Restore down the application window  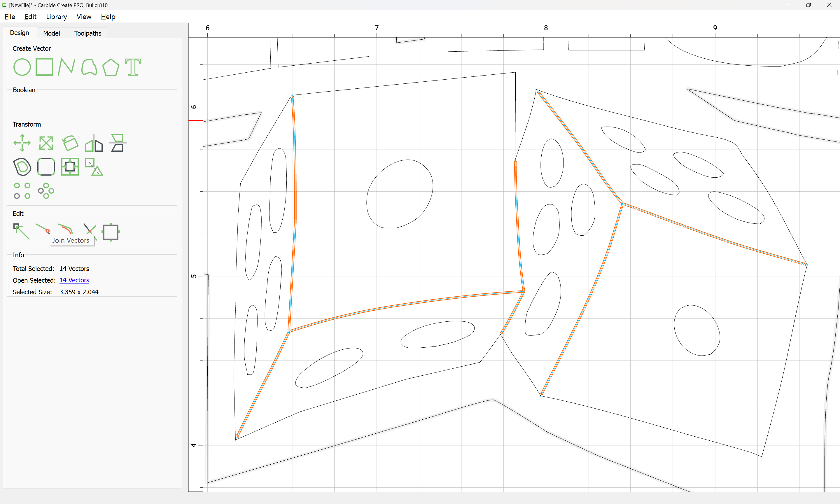808,5
